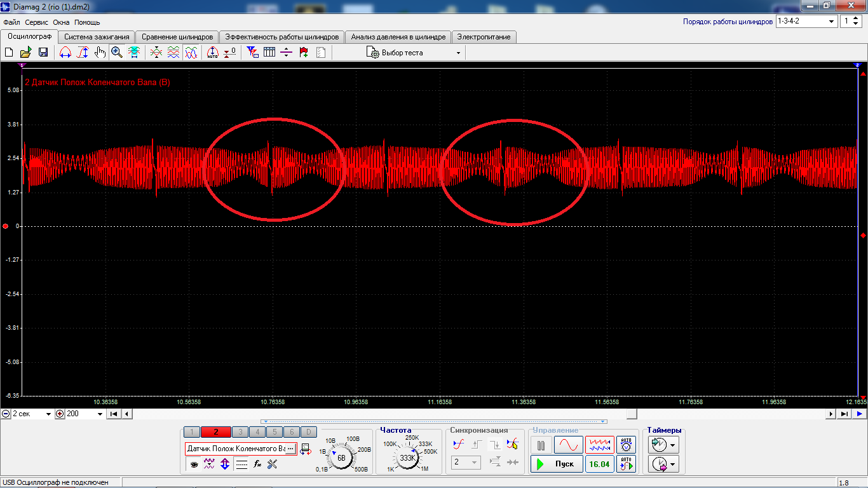Open the cylinder number dropdown showing 1
Viewport: 868px width, 488px height.
[851, 21]
